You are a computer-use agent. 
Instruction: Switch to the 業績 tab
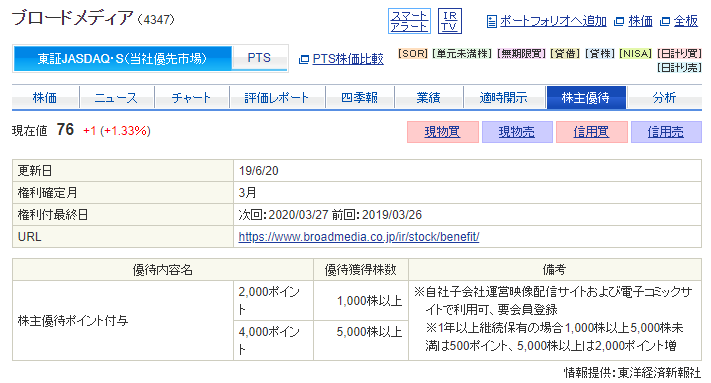point(428,97)
